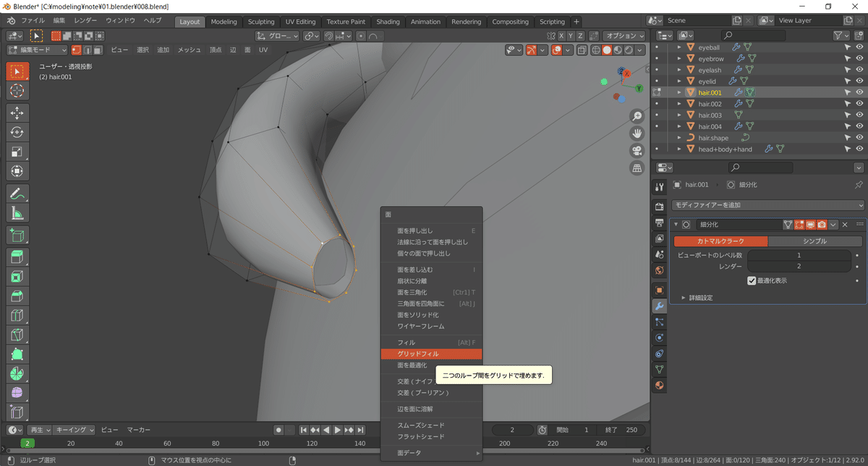Open the Output properties tab icon

[x=659, y=223]
